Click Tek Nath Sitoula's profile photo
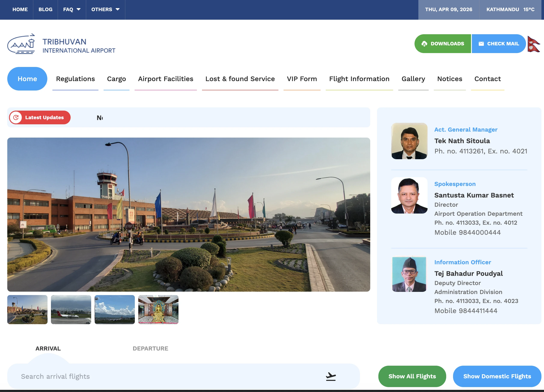The height and width of the screenshot is (392, 544). click(409, 141)
